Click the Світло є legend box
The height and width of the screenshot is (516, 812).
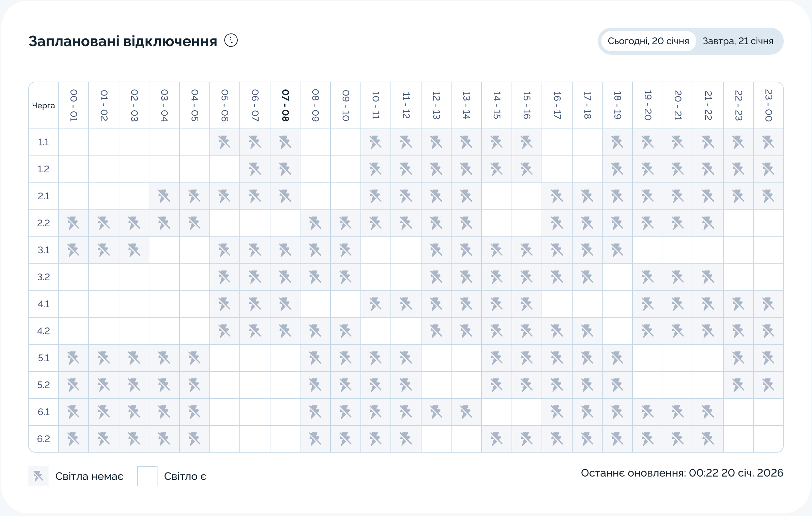tap(147, 476)
